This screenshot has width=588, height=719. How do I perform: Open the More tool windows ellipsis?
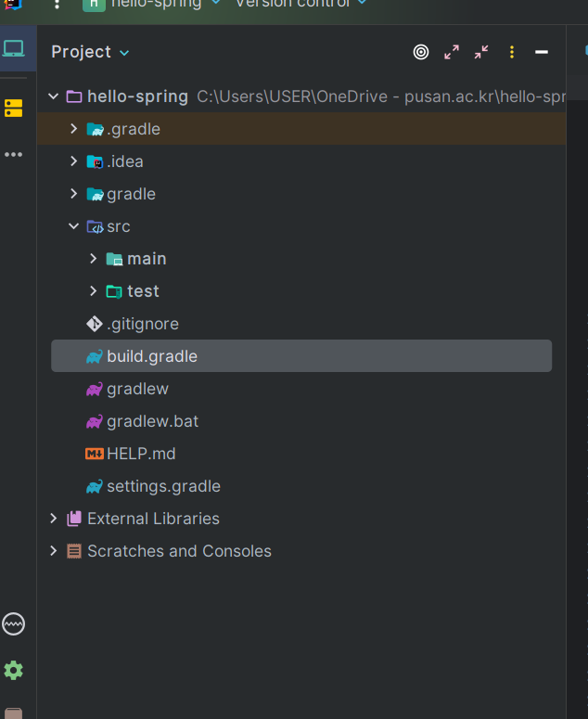(x=13, y=154)
